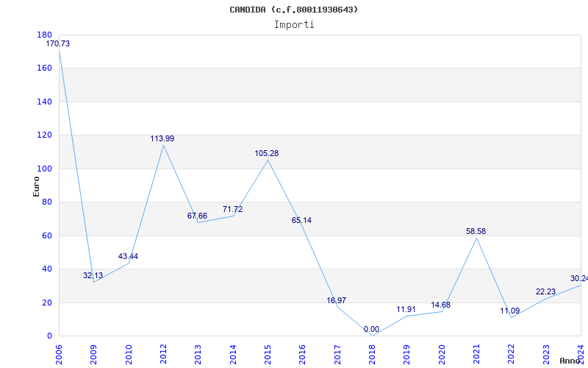Select the 65.14 value label
The image size is (588, 368).
tap(301, 220)
